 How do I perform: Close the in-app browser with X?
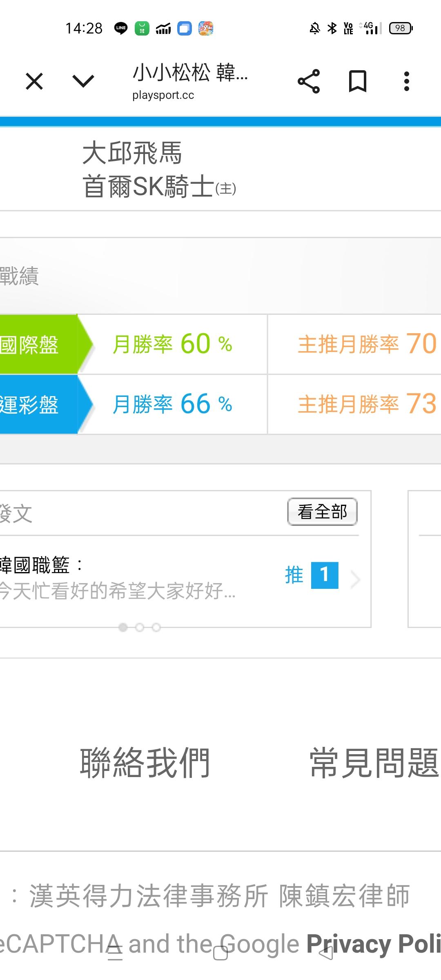[34, 81]
